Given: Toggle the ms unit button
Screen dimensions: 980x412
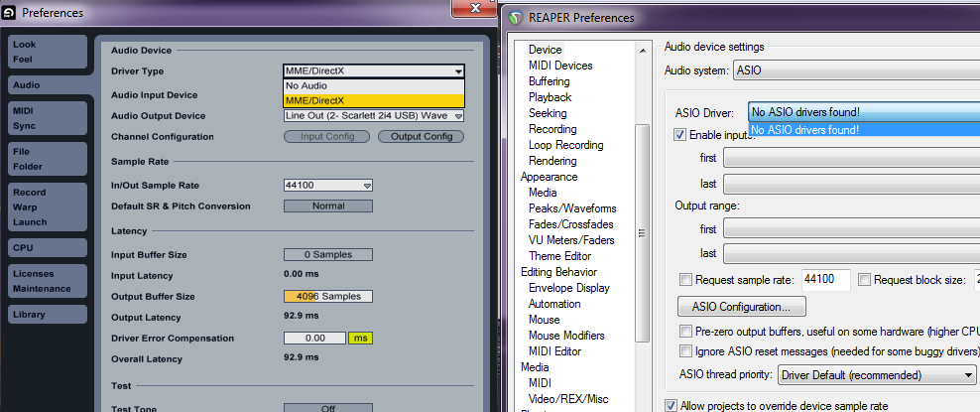Looking at the screenshot, I should [x=361, y=339].
